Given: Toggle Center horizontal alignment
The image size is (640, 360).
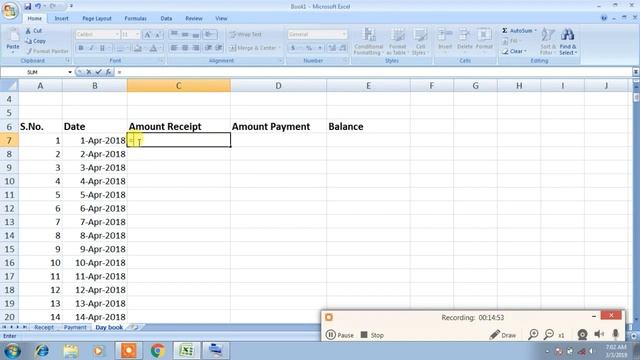Looking at the screenshot, I should pyautogui.click(x=185, y=48).
